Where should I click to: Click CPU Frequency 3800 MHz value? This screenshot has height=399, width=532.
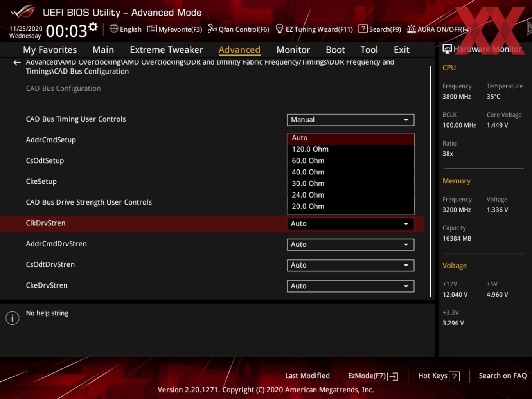[x=457, y=97]
